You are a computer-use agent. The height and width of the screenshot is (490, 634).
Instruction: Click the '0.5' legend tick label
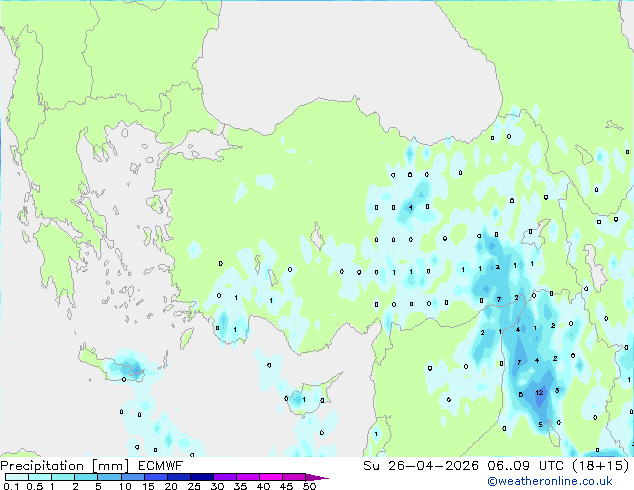(35, 486)
